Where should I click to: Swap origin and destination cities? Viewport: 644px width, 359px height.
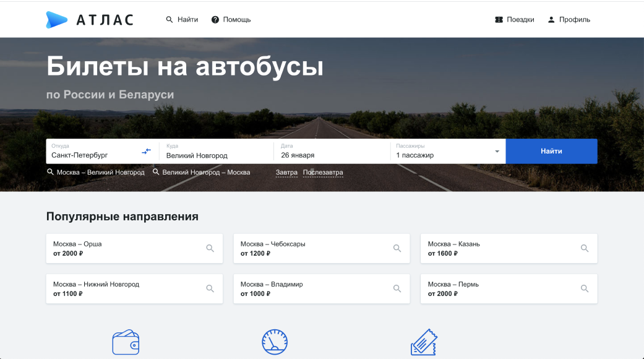(146, 152)
